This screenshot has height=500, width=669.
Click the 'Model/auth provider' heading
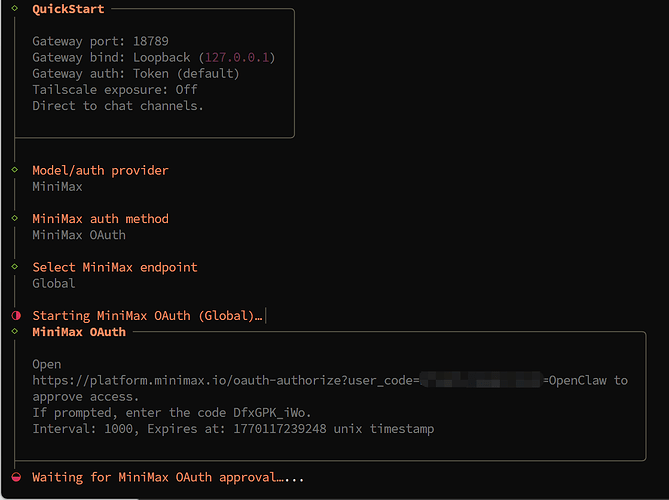pyautogui.click(x=100, y=171)
